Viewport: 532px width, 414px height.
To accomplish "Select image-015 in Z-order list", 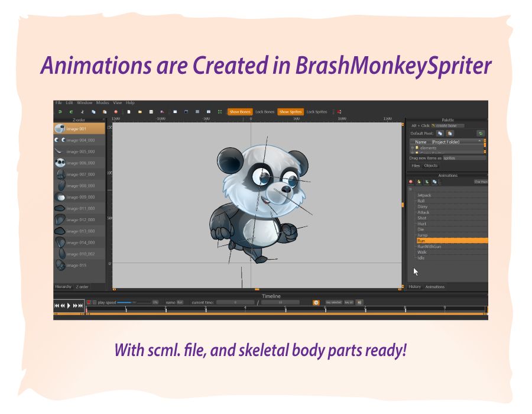I will (x=79, y=266).
